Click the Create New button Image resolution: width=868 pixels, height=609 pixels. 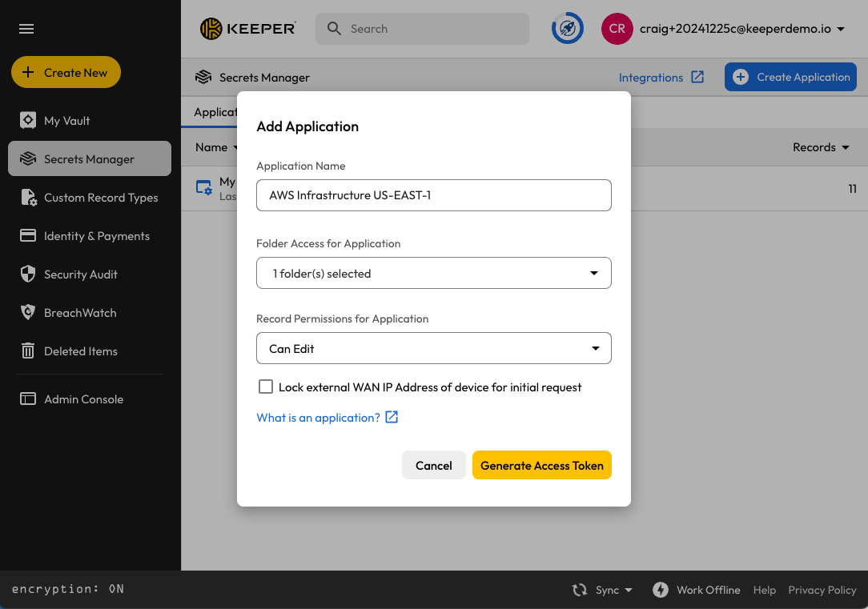[x=66, y=72]
